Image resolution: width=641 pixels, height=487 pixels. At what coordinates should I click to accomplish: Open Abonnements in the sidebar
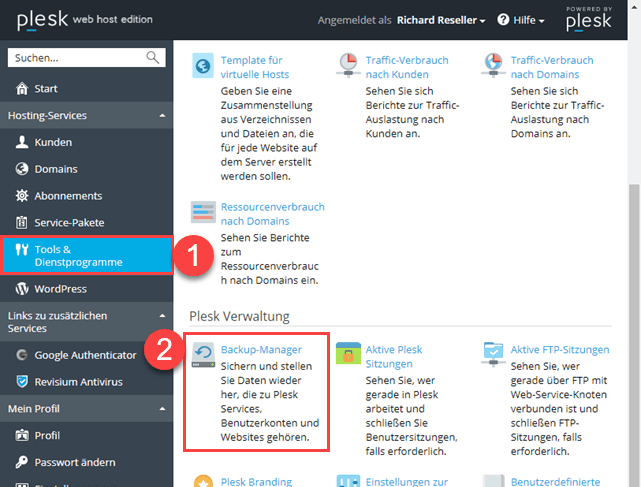(86, 196)
